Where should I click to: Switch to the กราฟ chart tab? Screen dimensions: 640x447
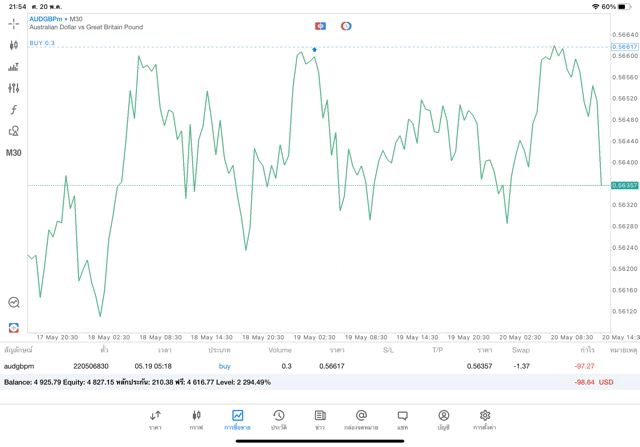(x=196, y=418)
